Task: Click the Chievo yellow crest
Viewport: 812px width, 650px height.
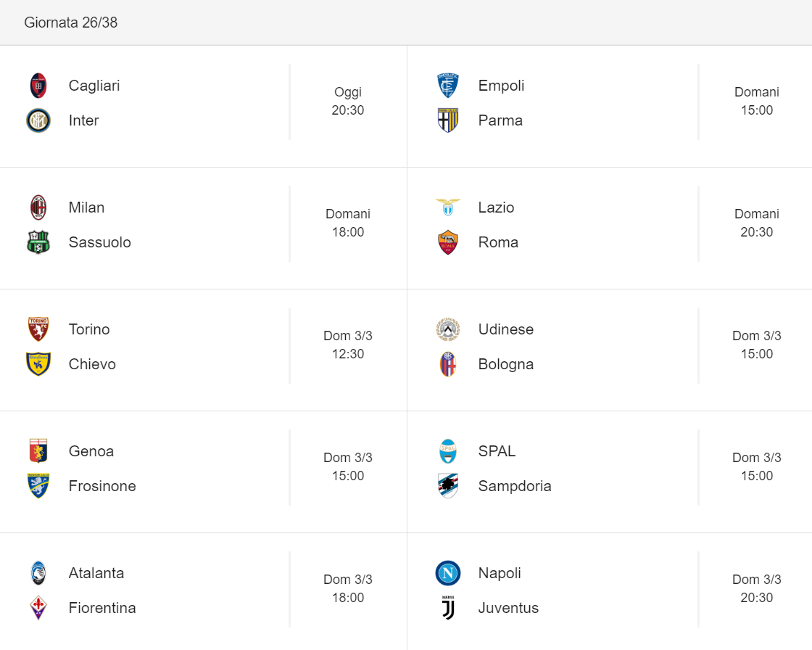Action: tap(38, 364)
